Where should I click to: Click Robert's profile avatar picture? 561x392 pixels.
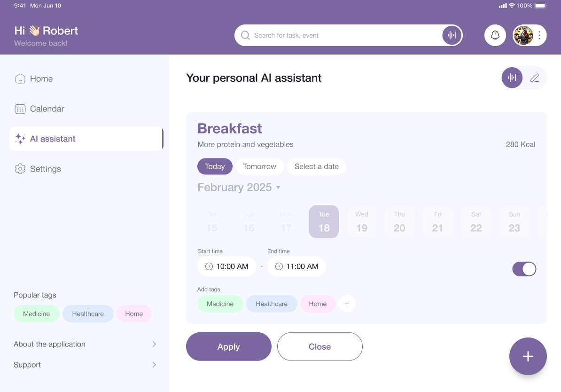pyautogui.click(x=523, y=35)
